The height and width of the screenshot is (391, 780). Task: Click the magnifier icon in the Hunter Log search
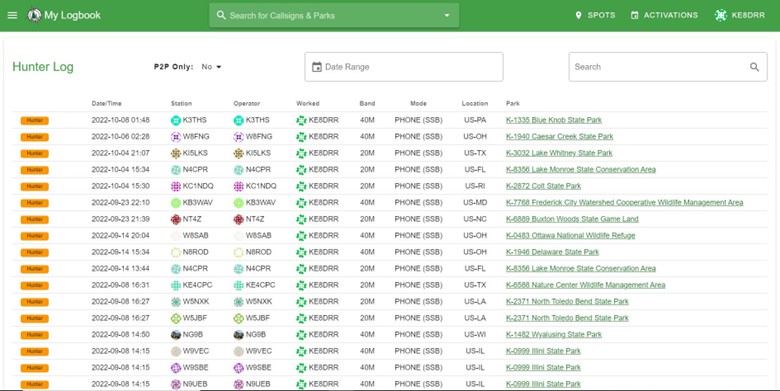(x=755, y=67)
